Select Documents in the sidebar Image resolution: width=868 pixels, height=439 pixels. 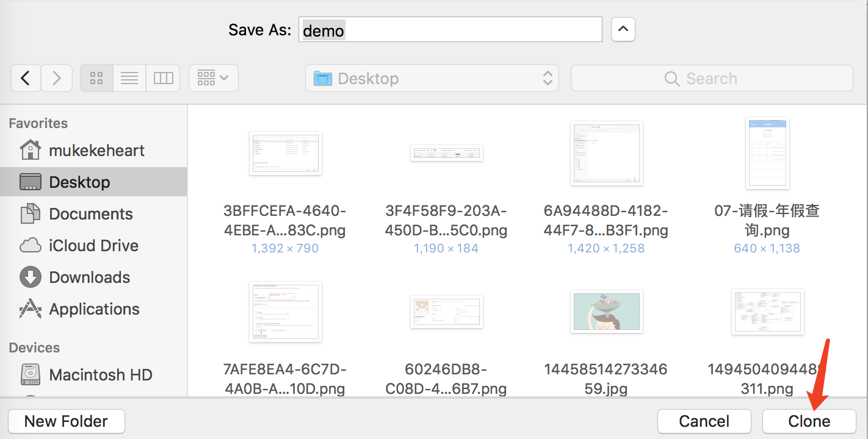[x=90, y=214]
